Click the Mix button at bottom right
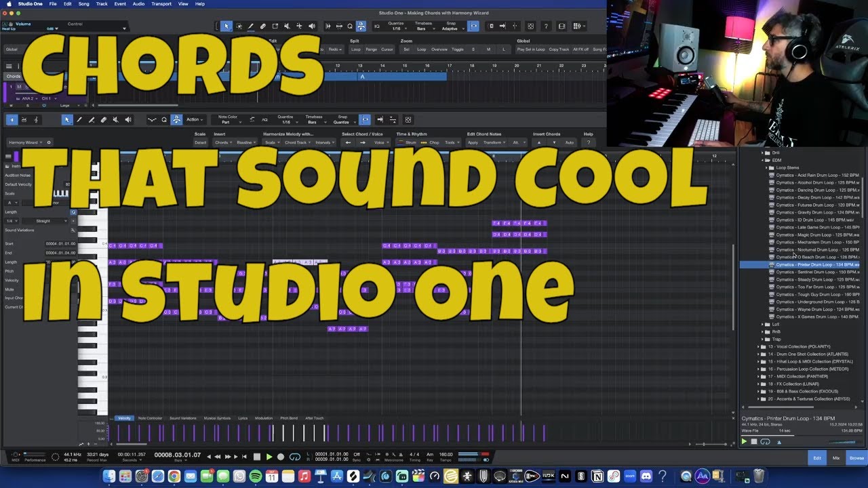Viewport: 868px width, 488px height. click(836, 458)
